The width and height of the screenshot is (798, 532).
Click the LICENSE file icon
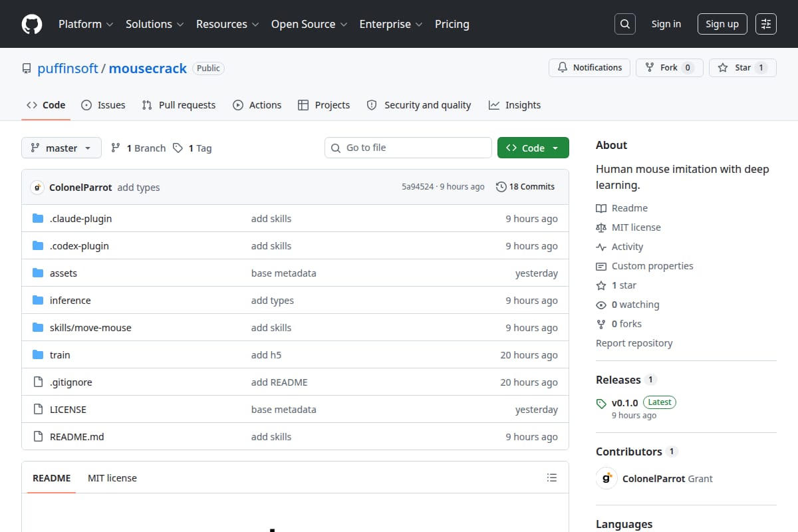coord(38,410)
